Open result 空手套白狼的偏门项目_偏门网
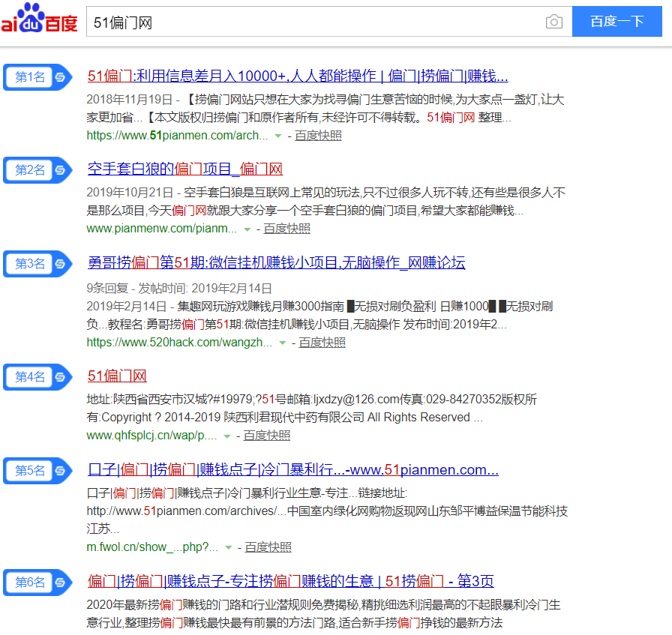Image resolution: width=672 pixels, height=635 pixels. tap(185, 169)
